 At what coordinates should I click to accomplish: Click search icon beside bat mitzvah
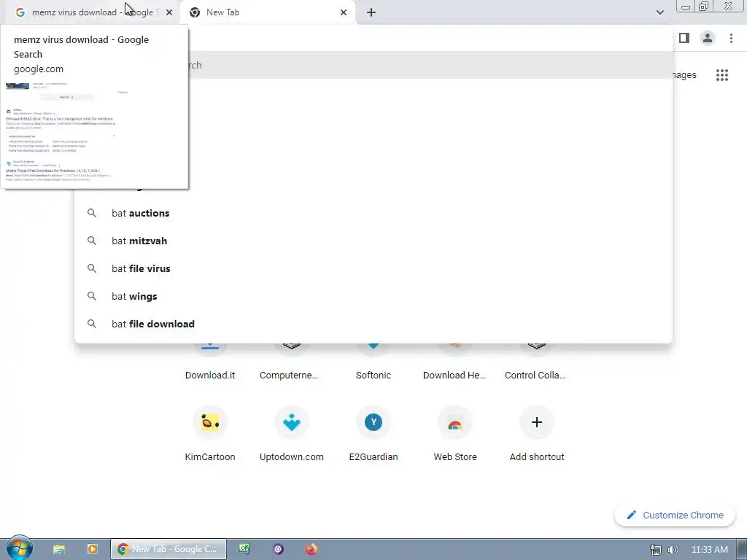click(92, 241)
